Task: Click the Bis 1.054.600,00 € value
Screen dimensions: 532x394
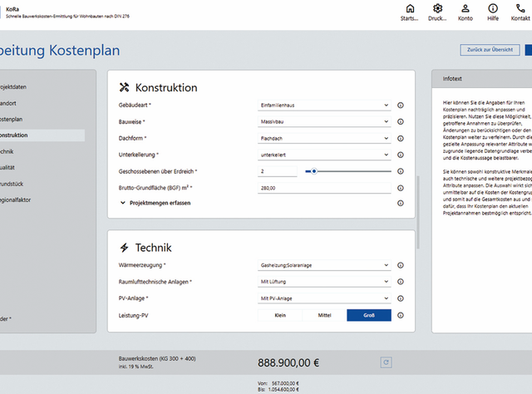Action: point(283,390)
